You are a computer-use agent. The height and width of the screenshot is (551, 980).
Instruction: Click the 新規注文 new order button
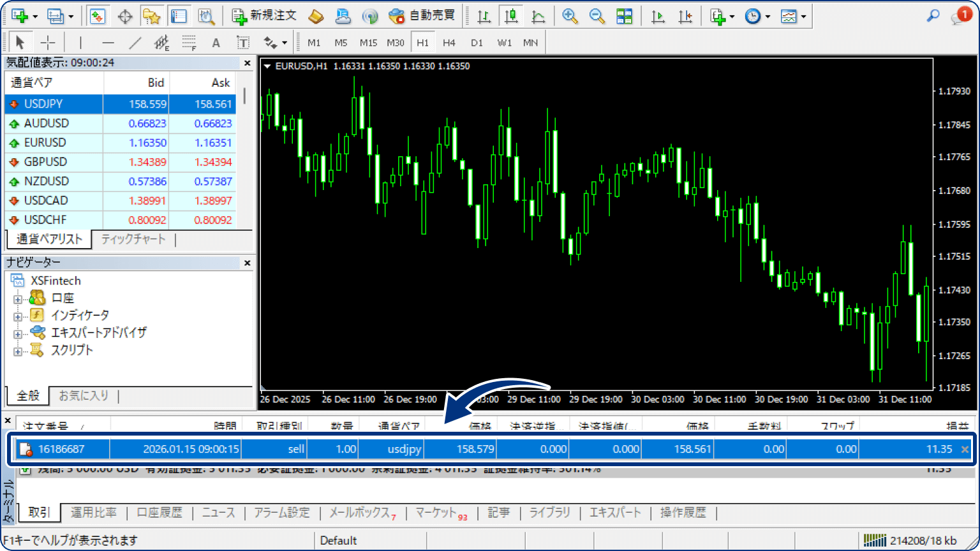click(x=264, y=16)
